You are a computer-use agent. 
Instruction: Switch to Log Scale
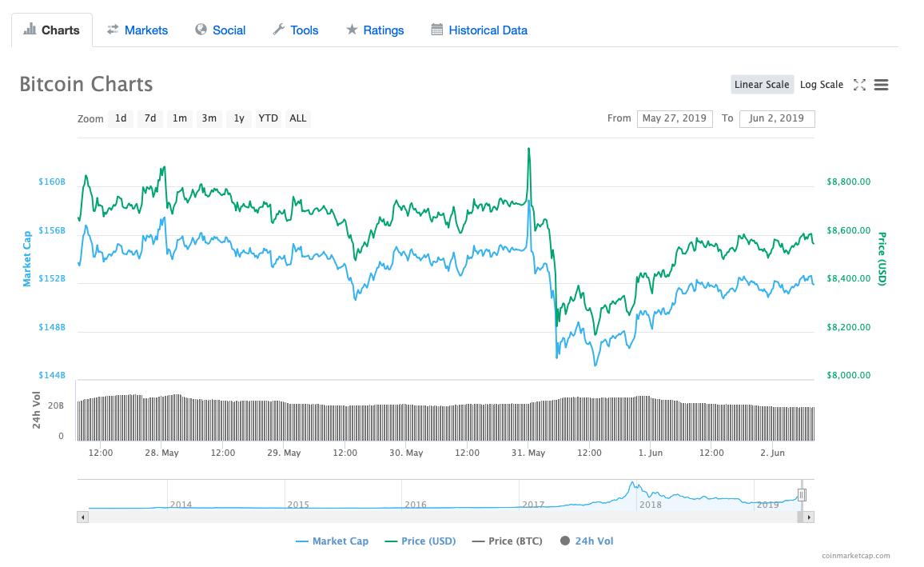pos(821,85)
